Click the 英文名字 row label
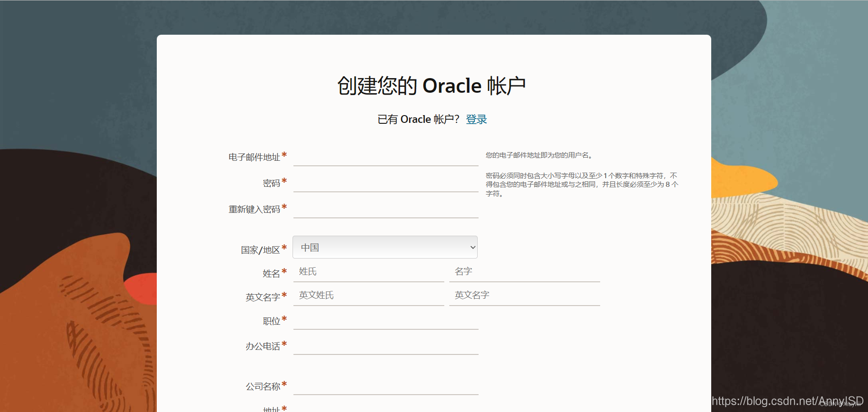Viewport: 868px width, 412px height. [263, 297]
